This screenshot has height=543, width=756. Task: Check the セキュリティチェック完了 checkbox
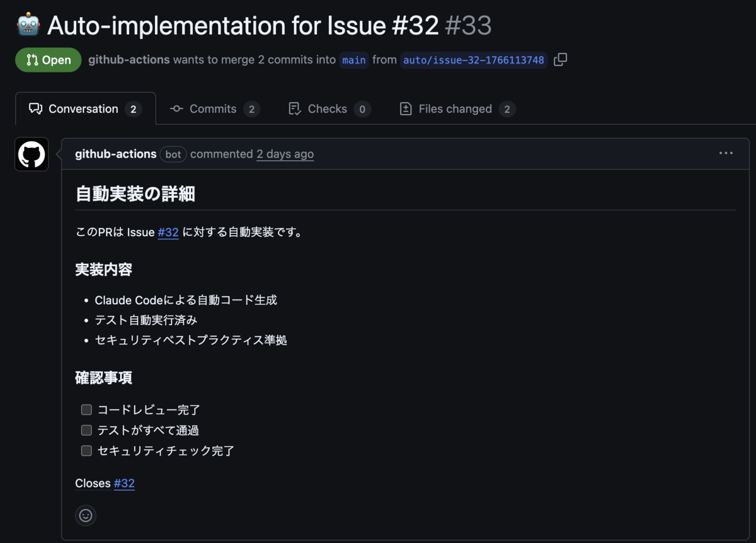[x=86, y=451]
